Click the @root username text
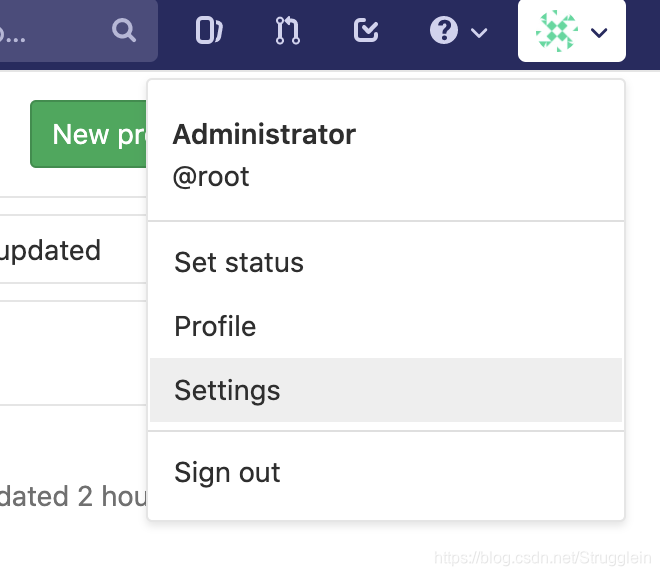The image size is (660, 576). (x=211, y=176)
